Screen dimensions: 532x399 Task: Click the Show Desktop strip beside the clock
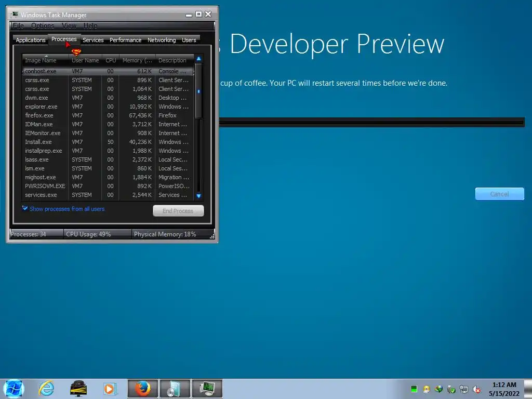[528, 389]
